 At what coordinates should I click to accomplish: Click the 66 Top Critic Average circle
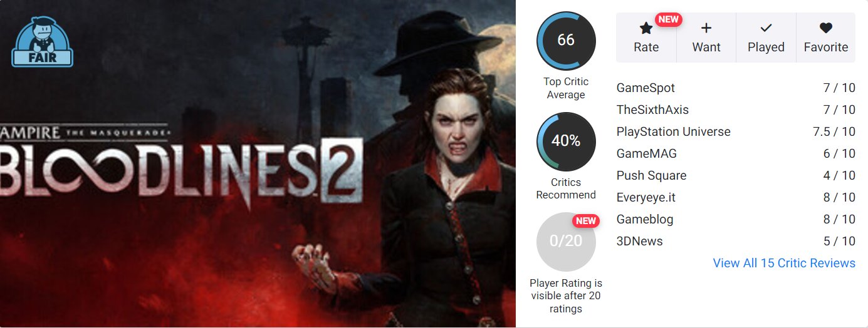pos(566,41)
